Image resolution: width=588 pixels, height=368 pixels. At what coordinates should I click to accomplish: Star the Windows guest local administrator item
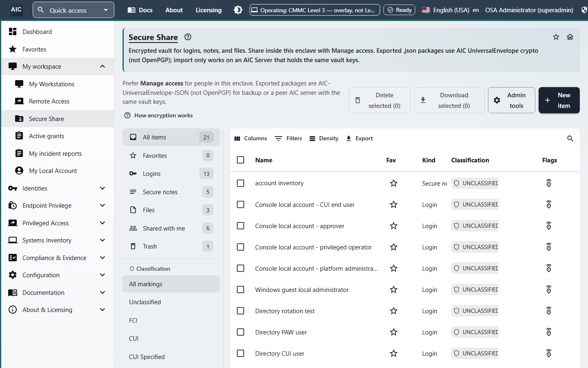point(394,289)
